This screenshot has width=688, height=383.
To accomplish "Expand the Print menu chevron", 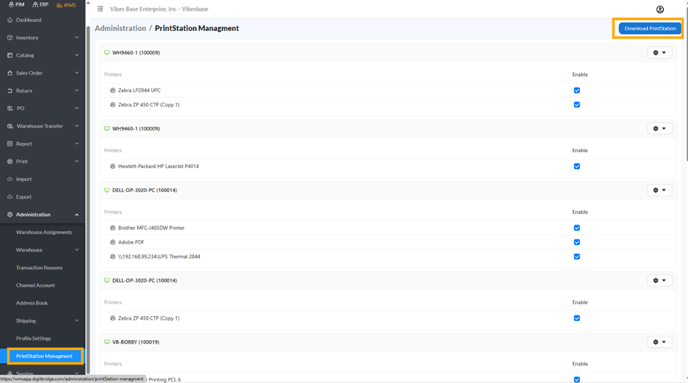I will (x=77, y=161).
